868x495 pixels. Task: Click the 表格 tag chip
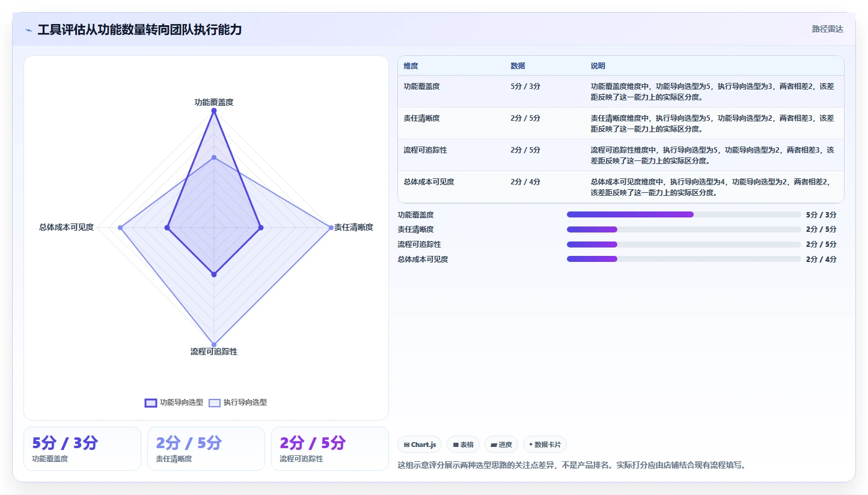463,445
